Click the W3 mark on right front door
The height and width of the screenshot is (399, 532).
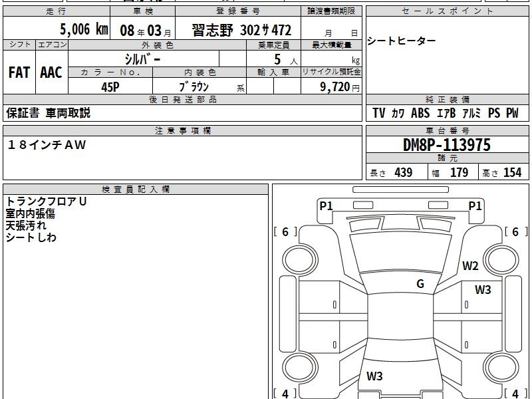click(x=483, y=289)
